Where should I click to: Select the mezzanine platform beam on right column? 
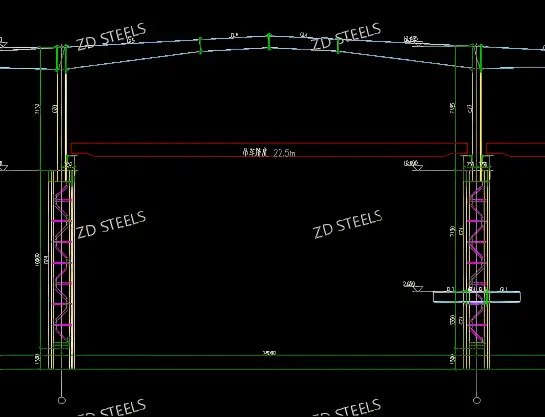pyautogui.click(x=477, y=297)
